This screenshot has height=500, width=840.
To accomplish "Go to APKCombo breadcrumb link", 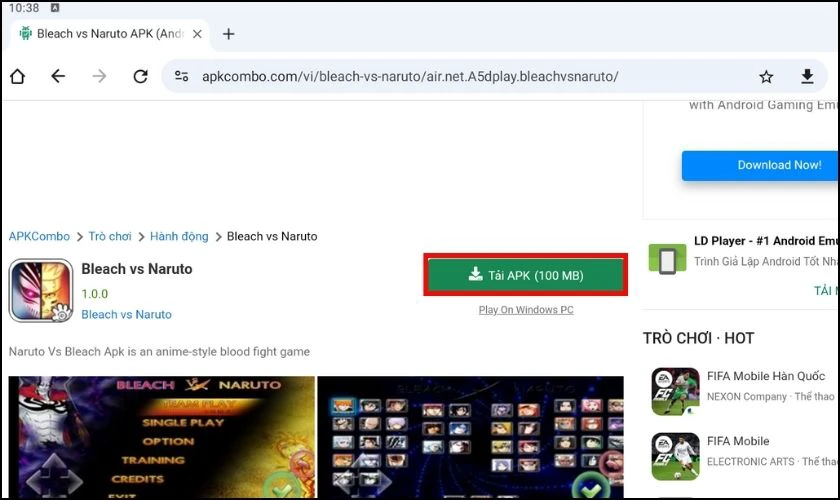I will (39, 236).
